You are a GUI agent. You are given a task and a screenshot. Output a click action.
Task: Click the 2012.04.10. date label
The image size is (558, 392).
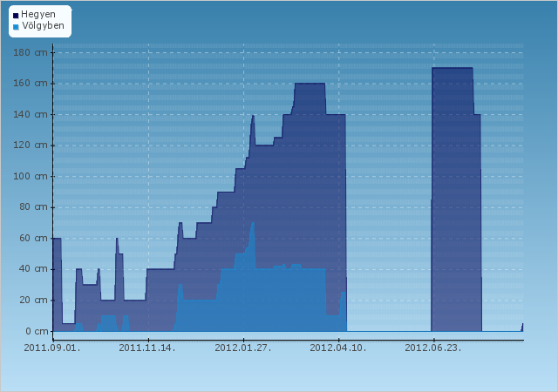[338, 348]
